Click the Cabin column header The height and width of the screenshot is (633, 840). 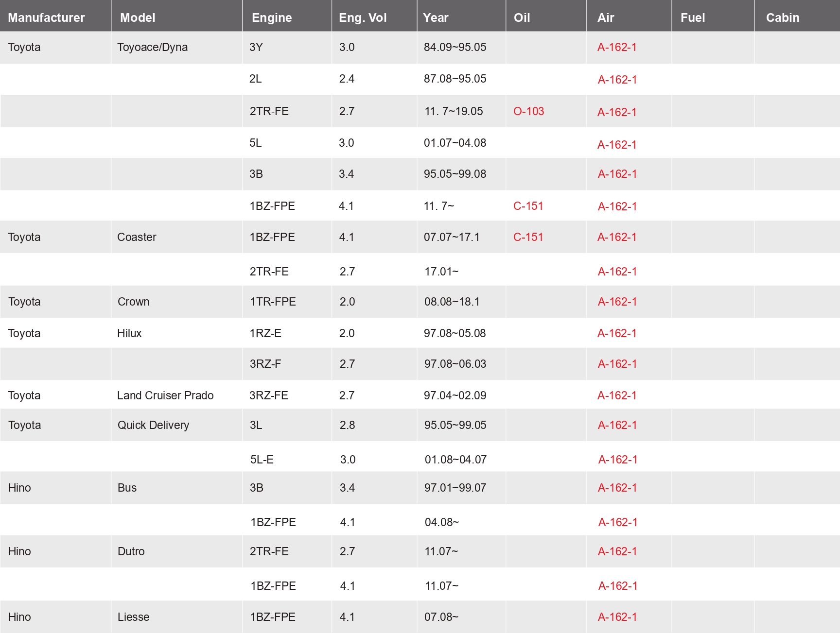(783, 17)
